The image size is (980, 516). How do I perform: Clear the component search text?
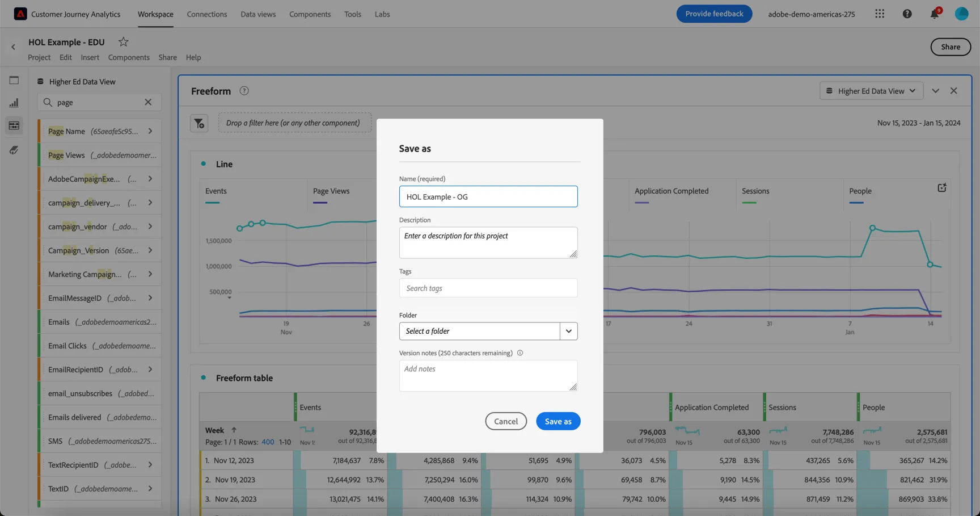click(x=148, y=102)
